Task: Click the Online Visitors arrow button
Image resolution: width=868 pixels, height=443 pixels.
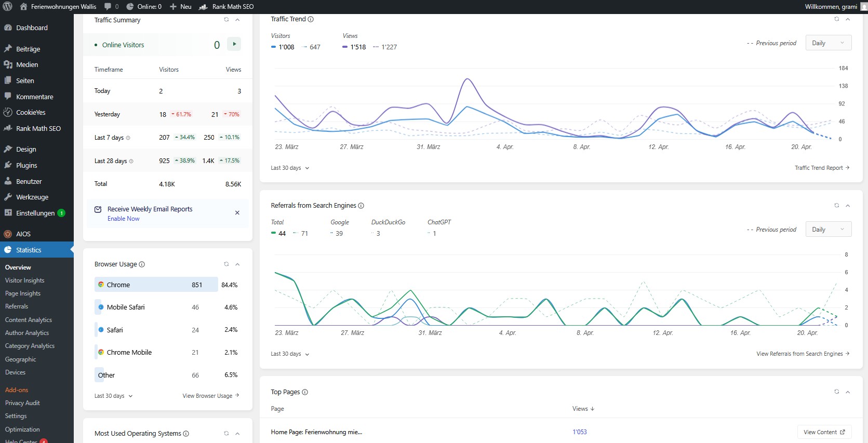Action: coord(234,44)
